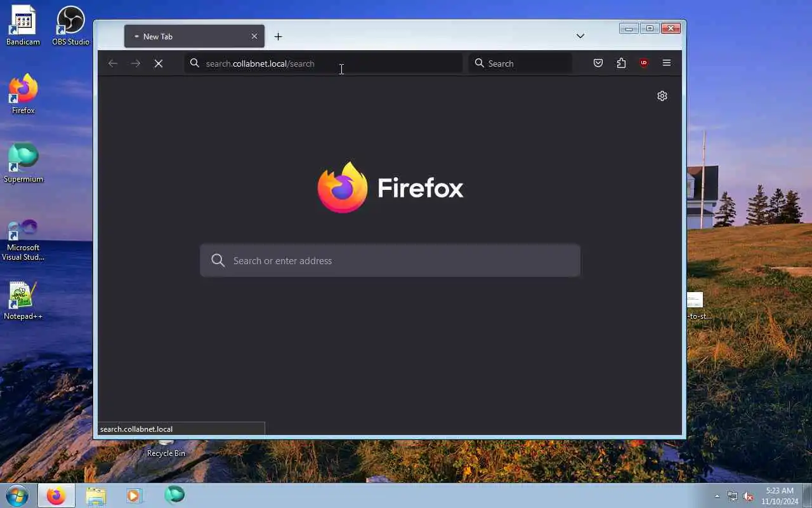Click the search icon in the address bar

coord(195,63)
